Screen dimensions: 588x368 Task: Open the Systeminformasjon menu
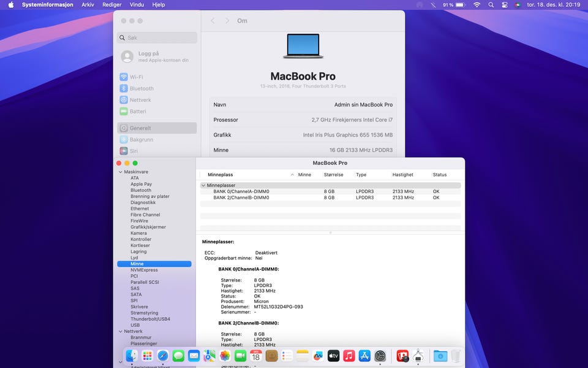(48, 5)
